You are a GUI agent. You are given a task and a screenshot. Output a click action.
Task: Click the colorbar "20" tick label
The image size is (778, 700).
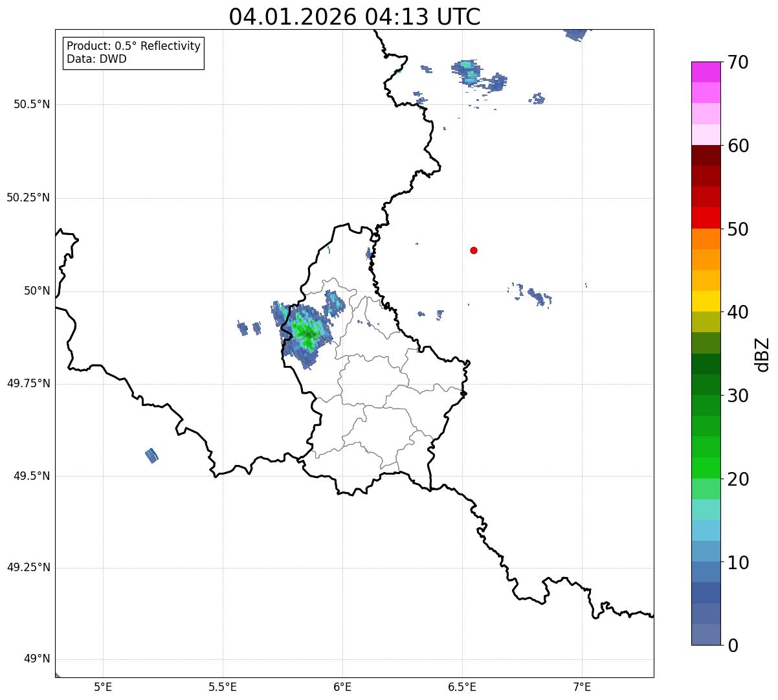[x=739, y=480]
